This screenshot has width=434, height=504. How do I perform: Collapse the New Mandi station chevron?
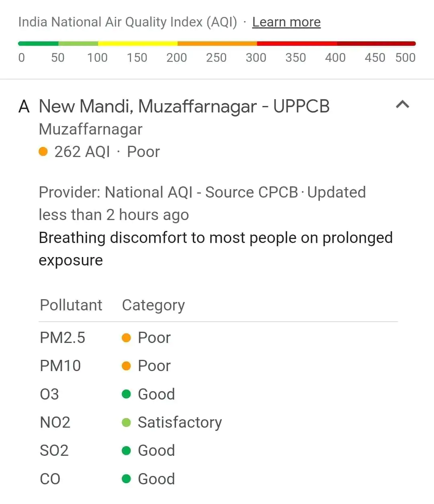pos(402,105)
